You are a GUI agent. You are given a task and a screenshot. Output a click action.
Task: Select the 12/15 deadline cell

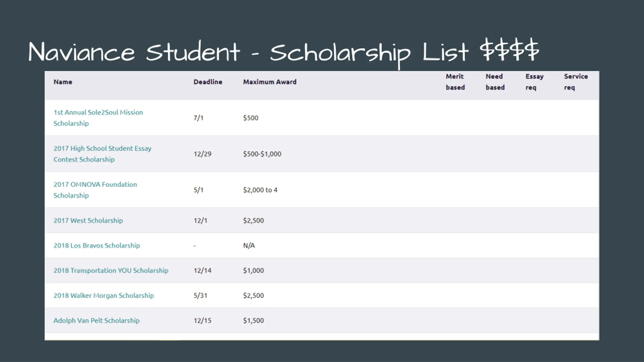click(x=202, y=321)
